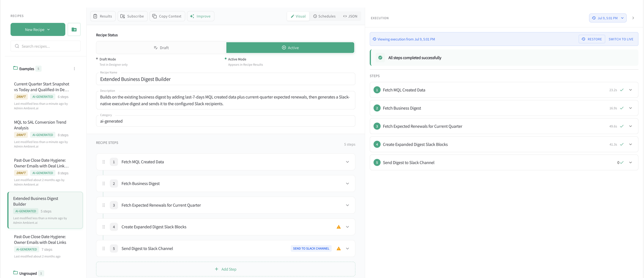Screen dimensions: 644x278
Task: Set recipe status to Active
Action: click(x=290, y=48)
